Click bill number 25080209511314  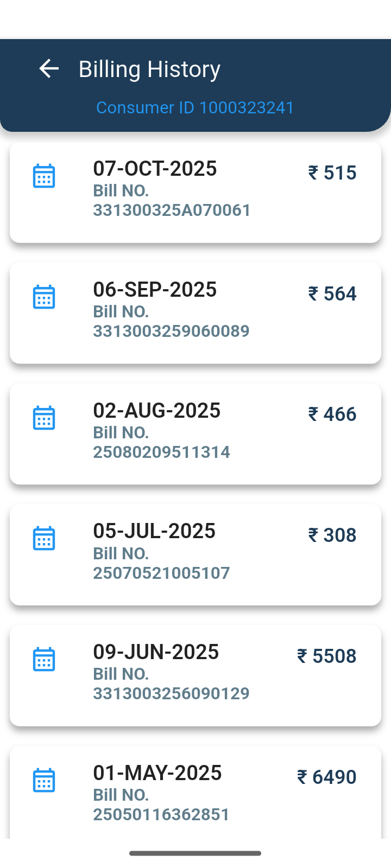coord(161,452)
